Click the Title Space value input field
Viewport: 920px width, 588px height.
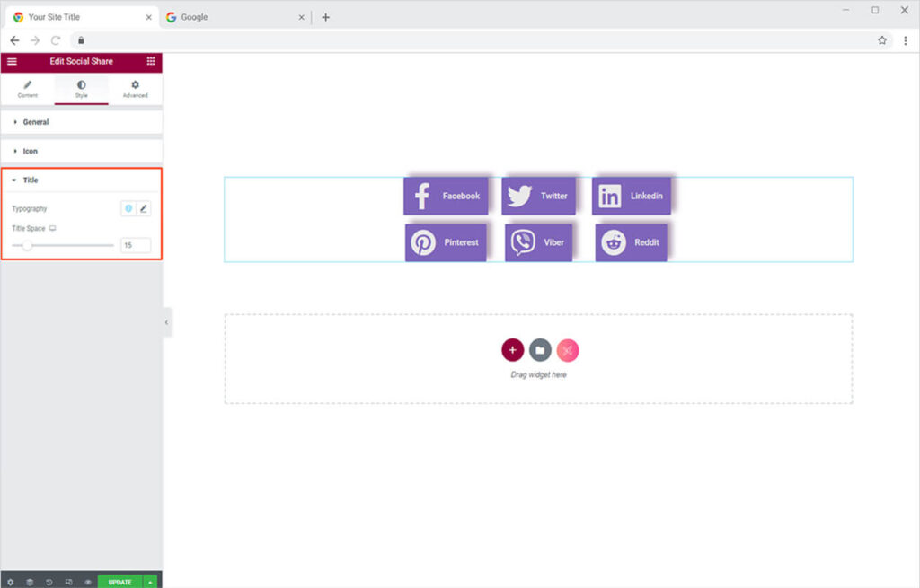pyautogui.click(x=136, y=245)
